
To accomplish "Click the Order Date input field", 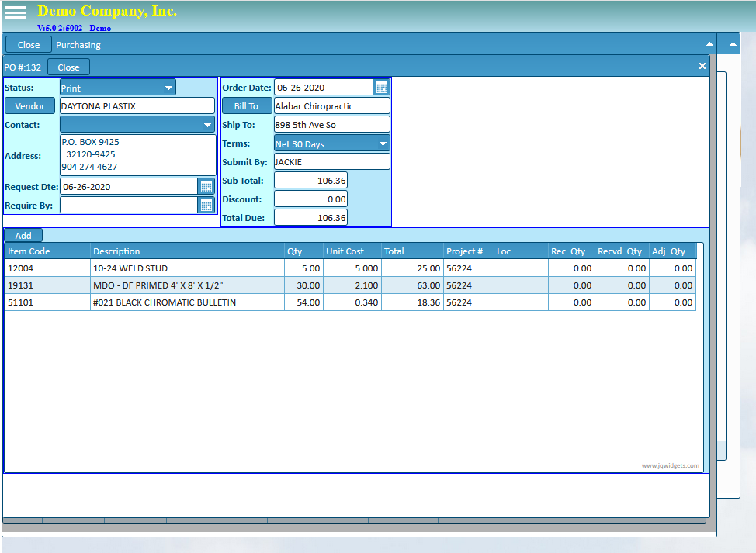I will pos(324,88).
